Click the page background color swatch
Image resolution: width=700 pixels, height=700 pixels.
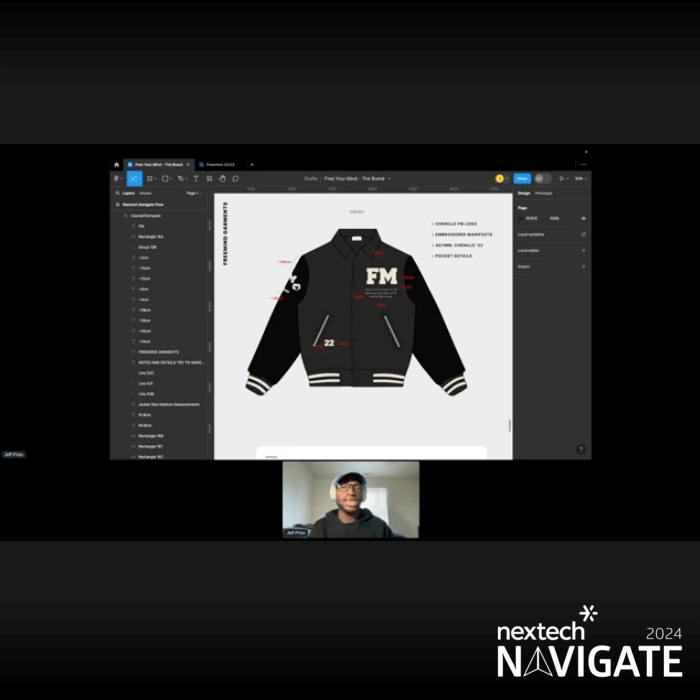tap(521, 217)
